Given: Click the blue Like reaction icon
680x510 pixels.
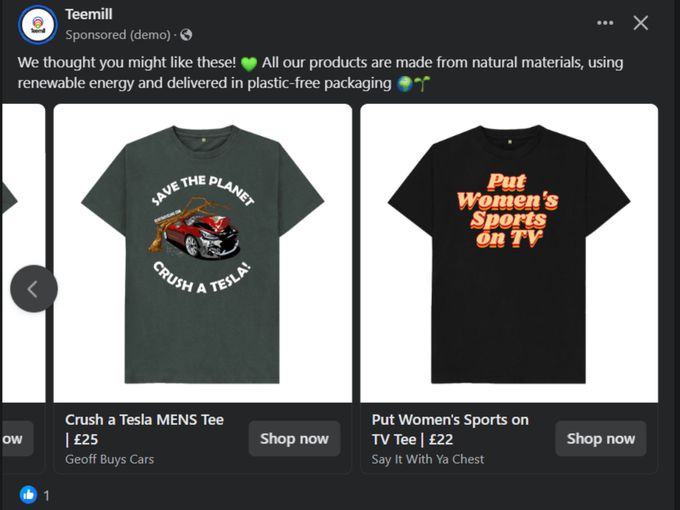Looking at the screenshot, I should click(x=28, y=494).
